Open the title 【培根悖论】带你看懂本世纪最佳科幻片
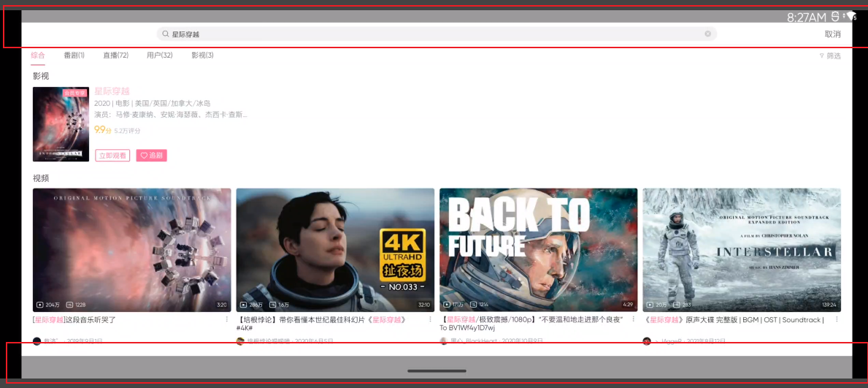Screen dimensions: 868x388 pyautogui.click(x=324, y=324)
